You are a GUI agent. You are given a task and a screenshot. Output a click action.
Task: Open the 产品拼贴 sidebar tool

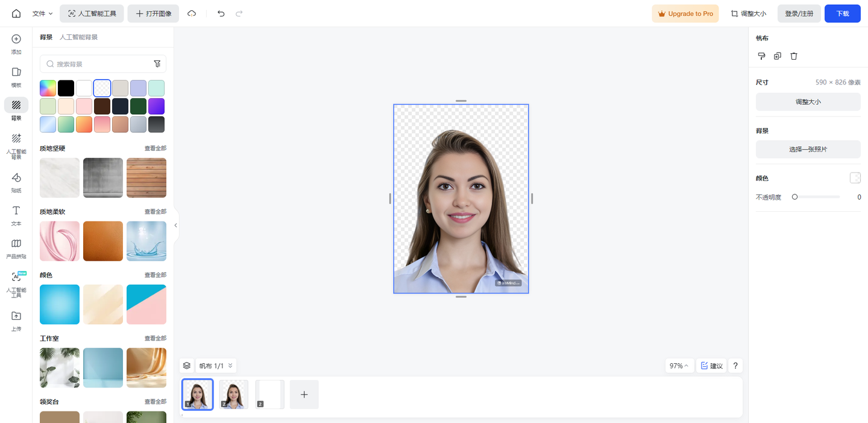[16, 248]
